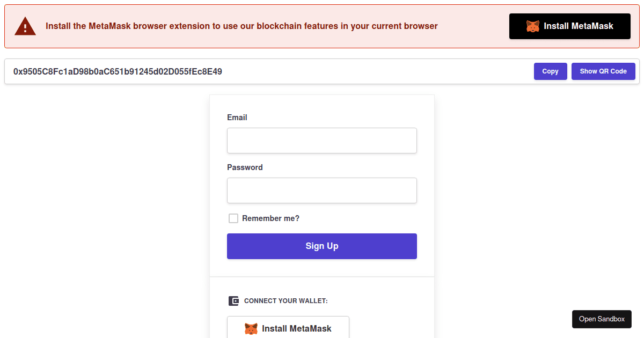Copy the wallet address with Copy button

coord(550,71)
